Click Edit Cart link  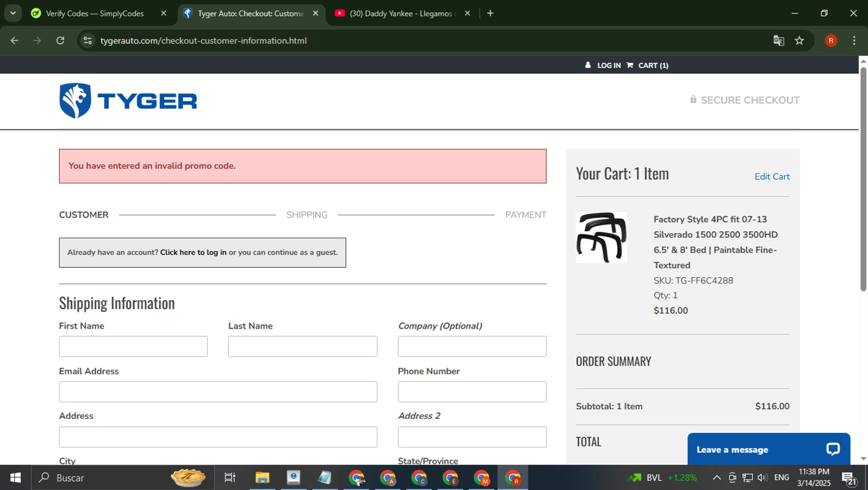[772, 176]
